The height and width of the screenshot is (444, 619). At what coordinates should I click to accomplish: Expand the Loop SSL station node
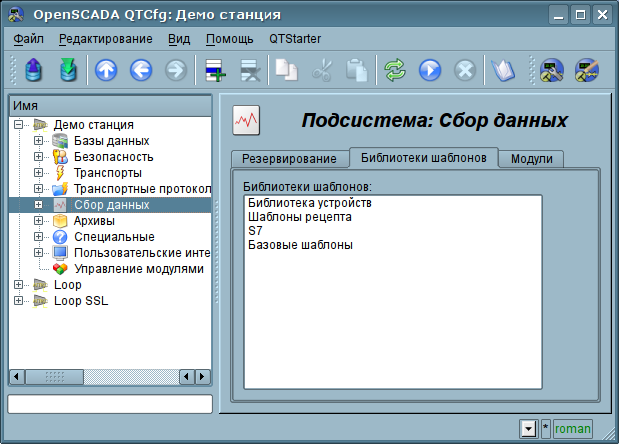coord(18,301)
